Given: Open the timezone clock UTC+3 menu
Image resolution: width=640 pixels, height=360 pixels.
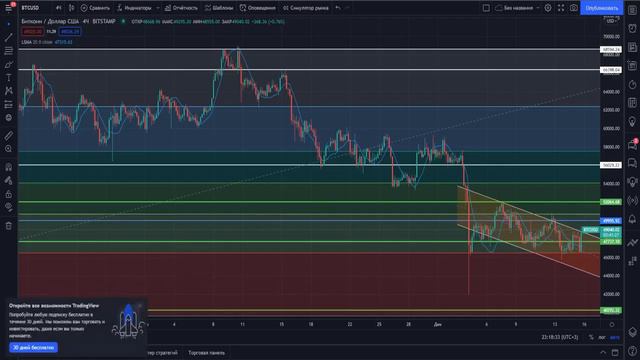Looking at the screenshot, I should tap(560, 337).
